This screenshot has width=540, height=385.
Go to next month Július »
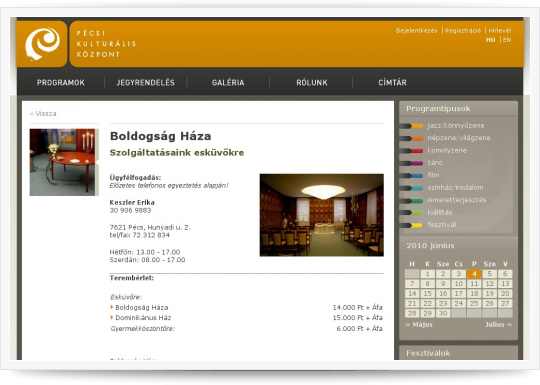coord(498,325)
